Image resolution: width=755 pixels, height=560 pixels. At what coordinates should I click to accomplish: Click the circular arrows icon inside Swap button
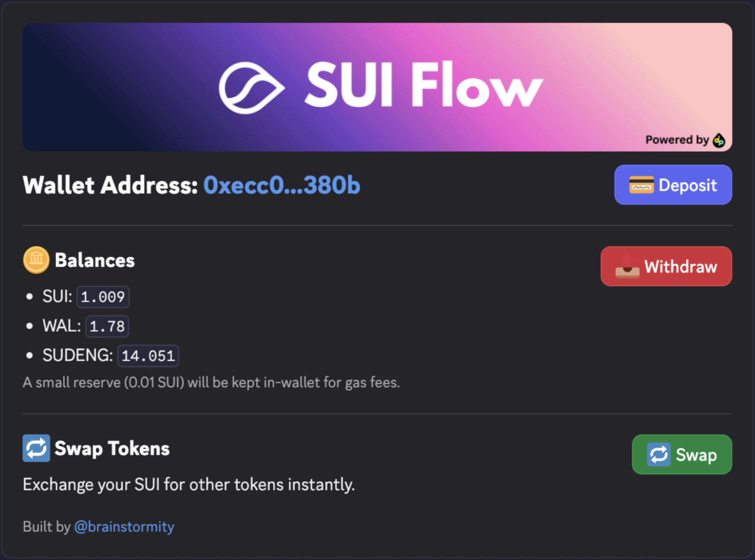coord(659,454)
